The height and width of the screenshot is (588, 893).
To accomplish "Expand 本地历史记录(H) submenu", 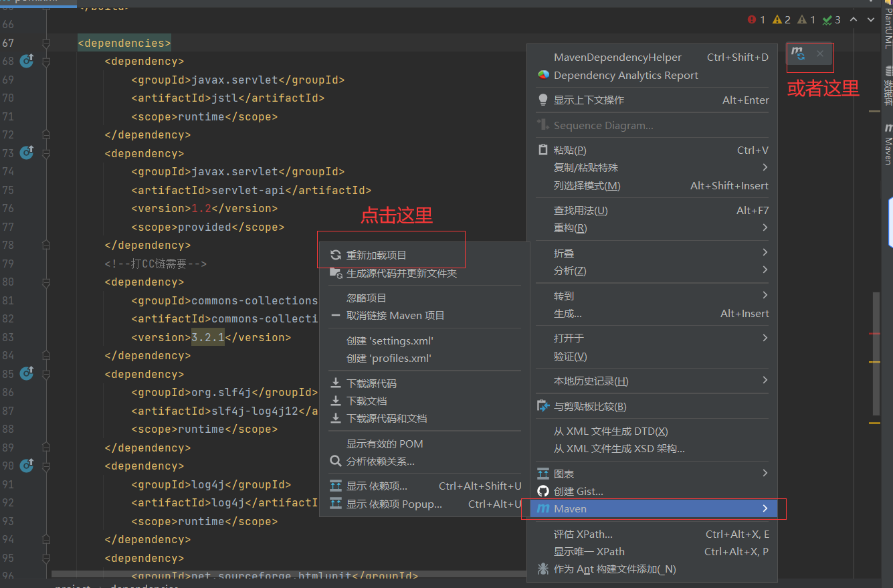I will click(652, 381).
